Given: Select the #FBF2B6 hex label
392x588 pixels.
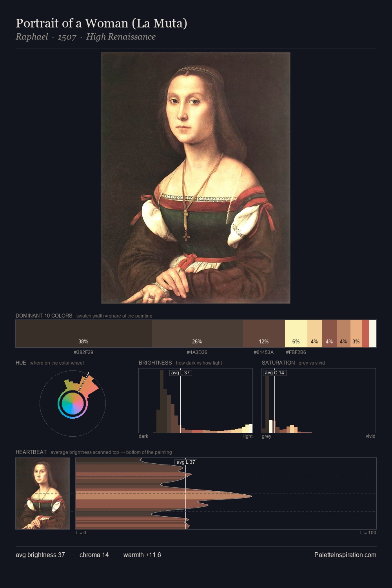Looking at the screenshot, I should (296, 352).
